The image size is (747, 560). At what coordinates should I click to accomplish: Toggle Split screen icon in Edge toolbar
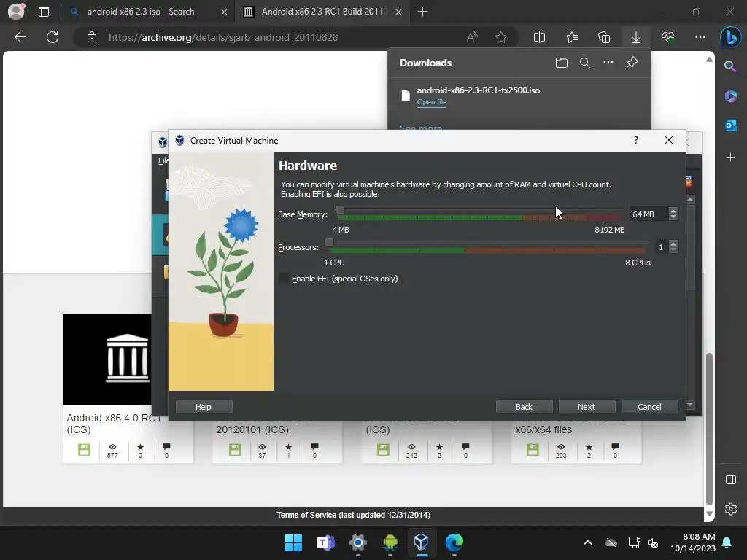coord(539,37)
